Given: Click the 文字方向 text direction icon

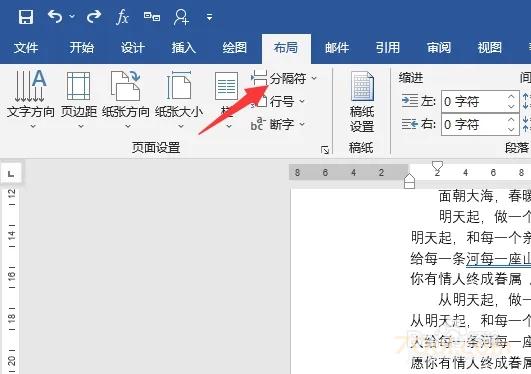Looking at the screenshot, I should [30, 86].
